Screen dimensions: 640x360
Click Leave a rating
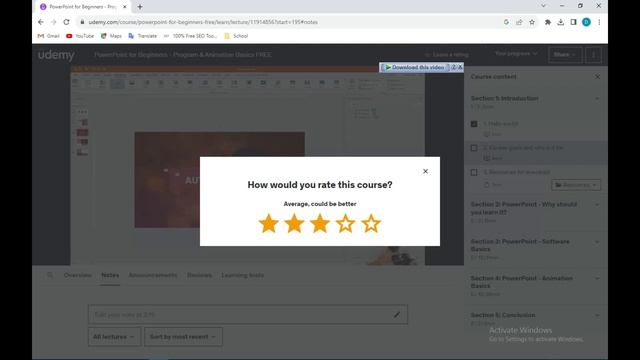[x=447, y=54]
